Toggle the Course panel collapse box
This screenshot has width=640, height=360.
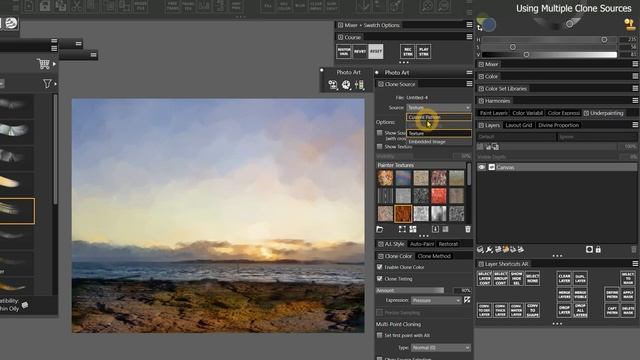[340, 37]
